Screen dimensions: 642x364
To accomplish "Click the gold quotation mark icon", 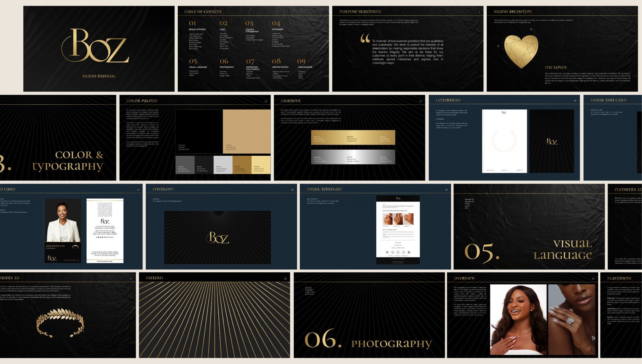I will [365, 39].
